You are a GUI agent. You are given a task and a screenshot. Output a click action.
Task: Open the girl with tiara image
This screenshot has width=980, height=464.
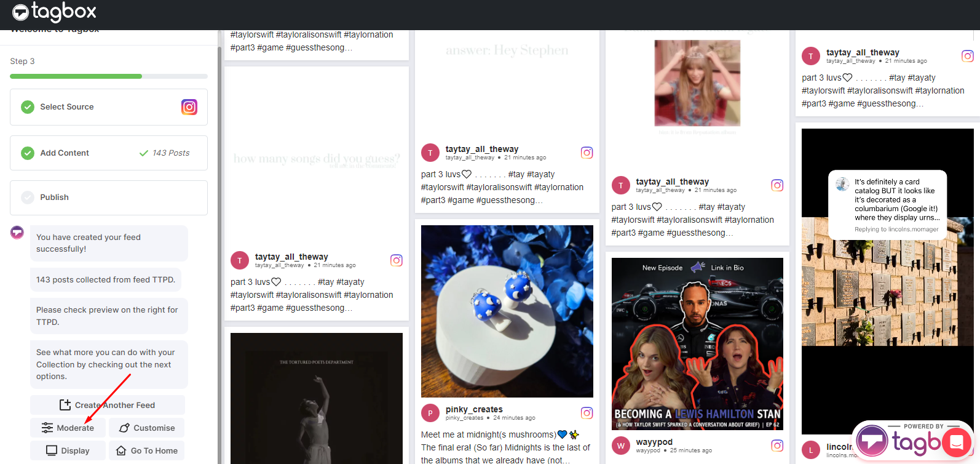point(697,83)
